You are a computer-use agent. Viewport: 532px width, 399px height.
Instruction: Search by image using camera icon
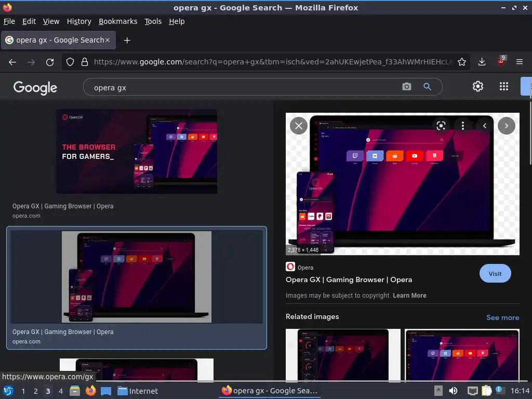coord(406,87)
